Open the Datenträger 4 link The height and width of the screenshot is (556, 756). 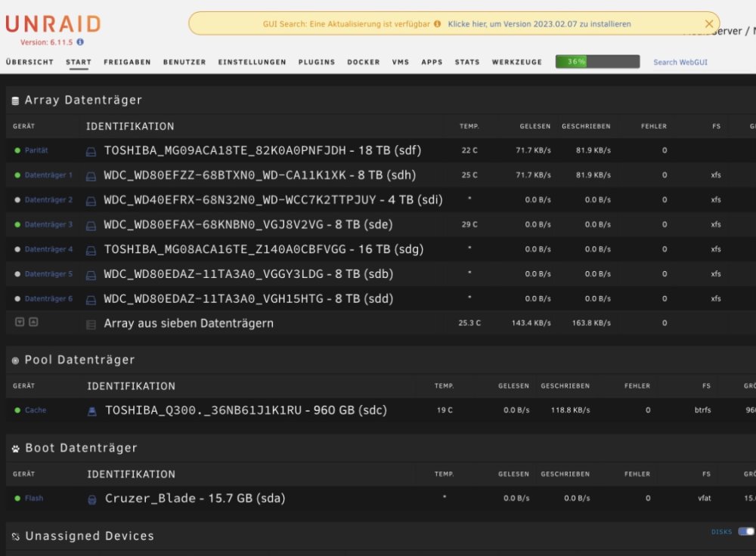click(48, 249)
